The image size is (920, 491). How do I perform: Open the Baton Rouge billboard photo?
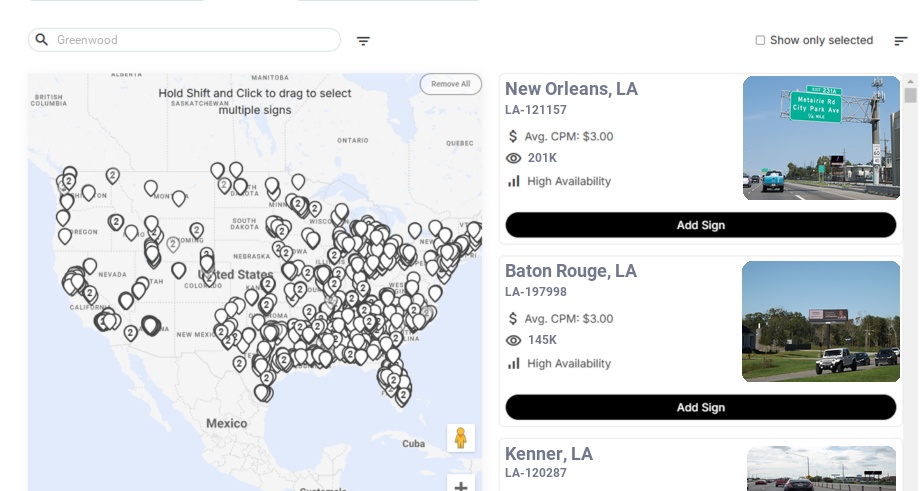pyautogui.click(x=821, y=321)
